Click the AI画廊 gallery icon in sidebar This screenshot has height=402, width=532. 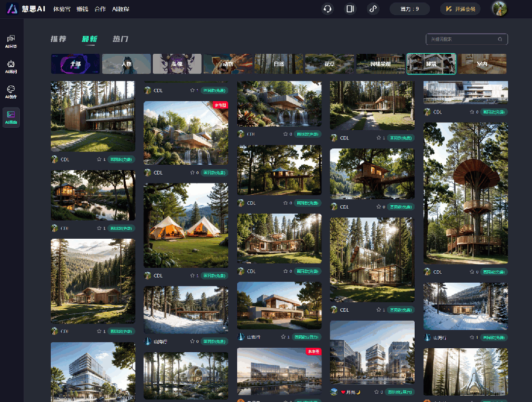[x=11, y=117]
